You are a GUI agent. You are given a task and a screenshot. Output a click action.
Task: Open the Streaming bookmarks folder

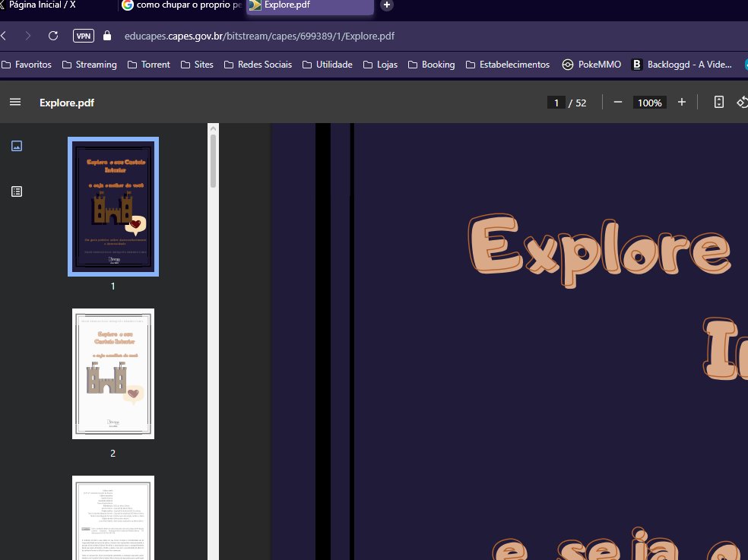tap(90, 65)
